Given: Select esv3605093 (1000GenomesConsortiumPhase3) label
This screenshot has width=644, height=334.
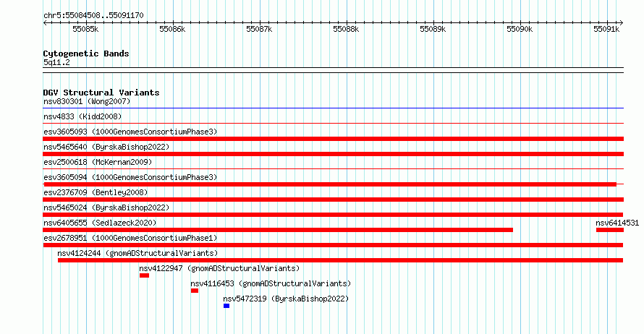Looking at the screenshot, I should (x=130, y=132).
